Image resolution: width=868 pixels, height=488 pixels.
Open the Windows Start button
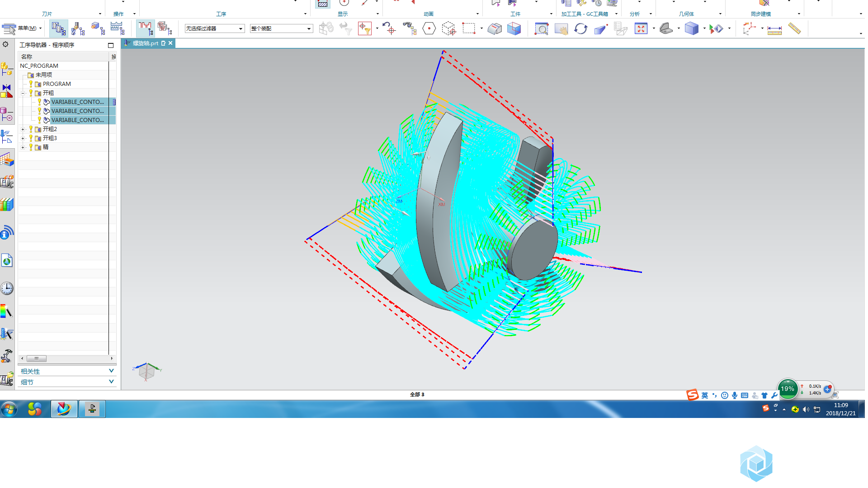[x=9, y=409]
